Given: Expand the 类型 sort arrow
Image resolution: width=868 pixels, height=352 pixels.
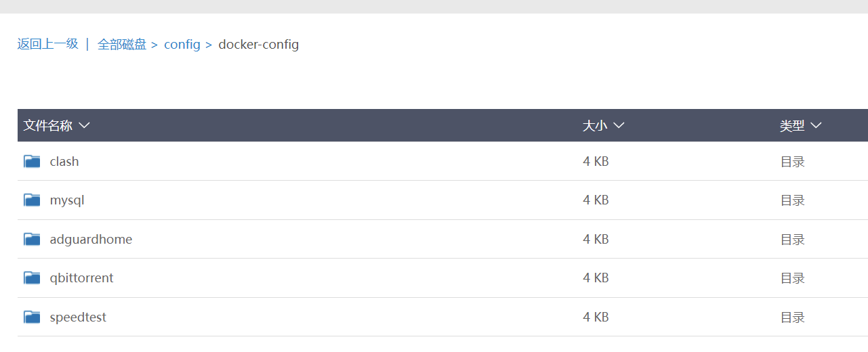Looking at the screenshot, I should coord(816,126).
